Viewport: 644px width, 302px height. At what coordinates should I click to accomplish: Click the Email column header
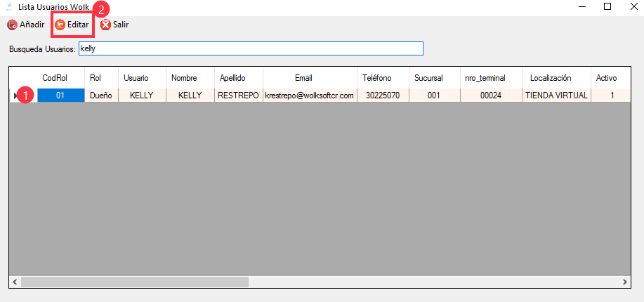coord(303,78)
